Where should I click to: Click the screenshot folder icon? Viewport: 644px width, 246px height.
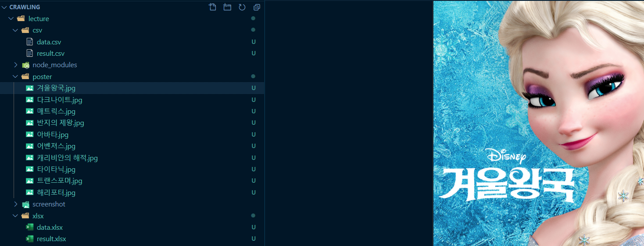25,204
